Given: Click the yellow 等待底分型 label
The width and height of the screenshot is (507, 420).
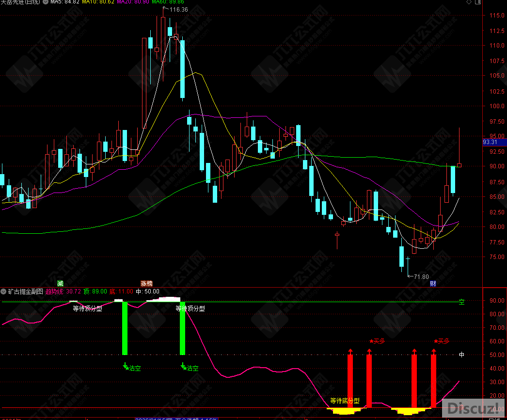Looking at the screenshot, I should tap(345, 401).
